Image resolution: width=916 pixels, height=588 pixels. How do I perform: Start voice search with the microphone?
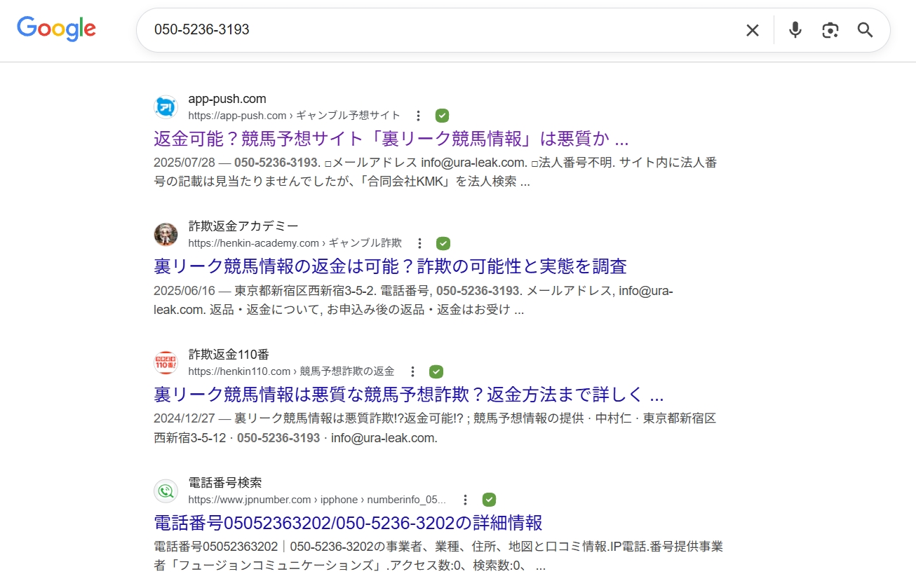click(795, 30)
